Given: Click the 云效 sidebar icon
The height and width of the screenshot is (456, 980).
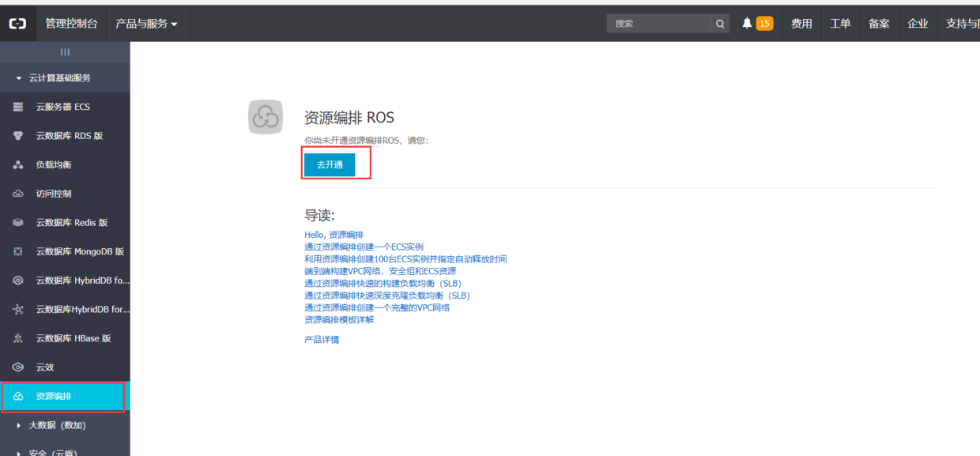Looking at the screenshot, I should 18,367.
